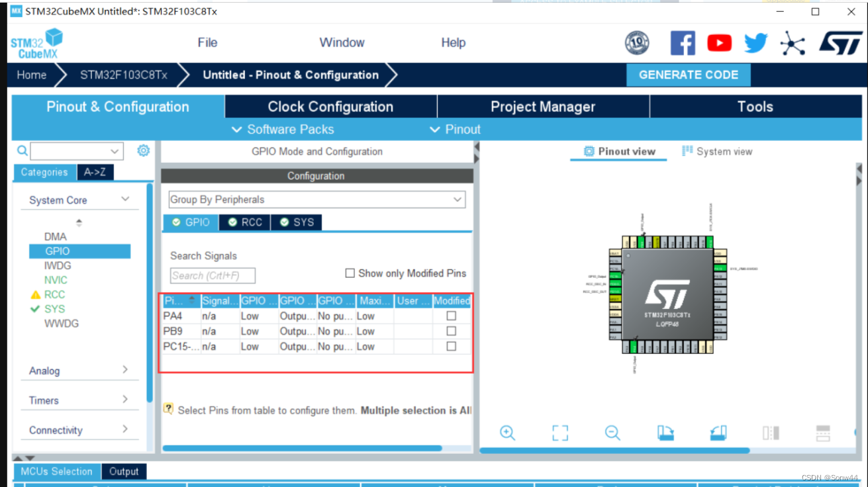Viewport: 868px width, 487px height.
Task: Switch to Project Manager tab
Action: pos(543,107)
